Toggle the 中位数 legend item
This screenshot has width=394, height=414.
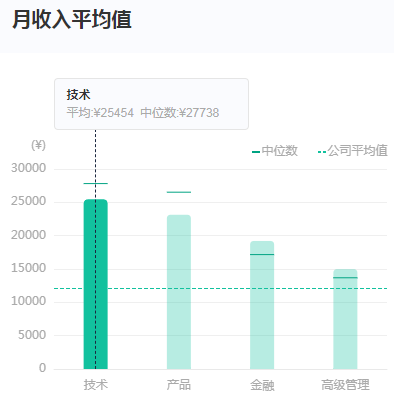click(x=275, y=151)
